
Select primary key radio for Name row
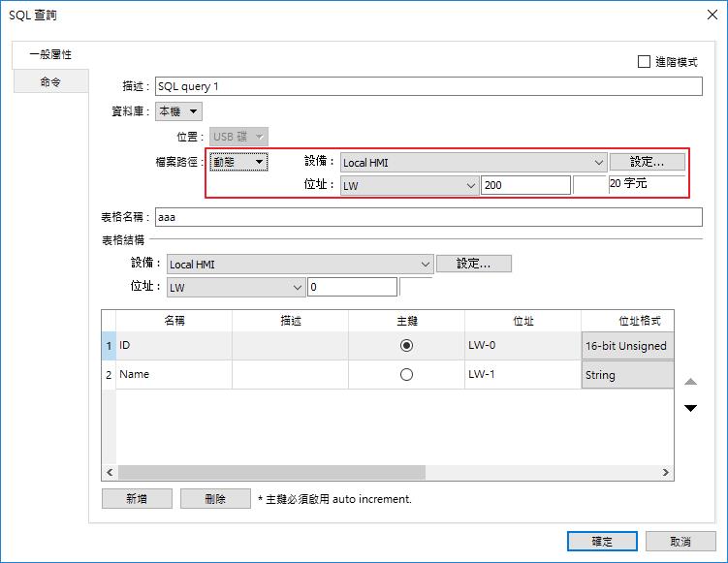[406, 375]
